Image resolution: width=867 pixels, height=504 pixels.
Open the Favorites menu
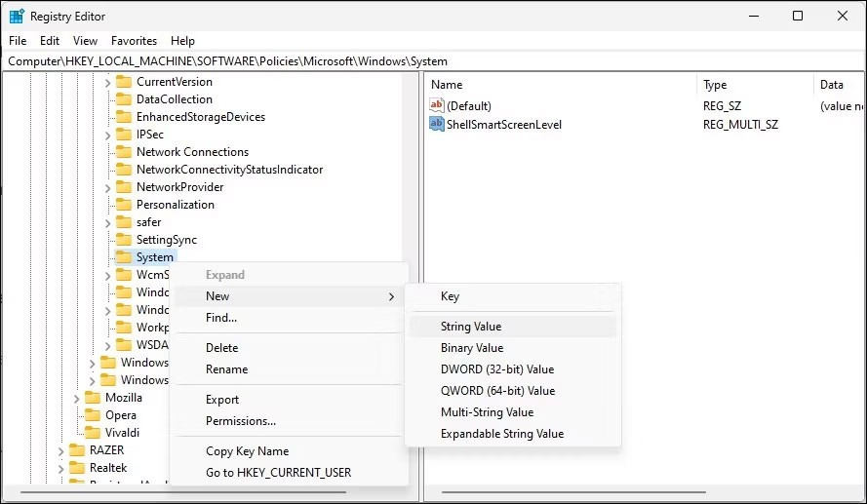click(x=134, y=41)
